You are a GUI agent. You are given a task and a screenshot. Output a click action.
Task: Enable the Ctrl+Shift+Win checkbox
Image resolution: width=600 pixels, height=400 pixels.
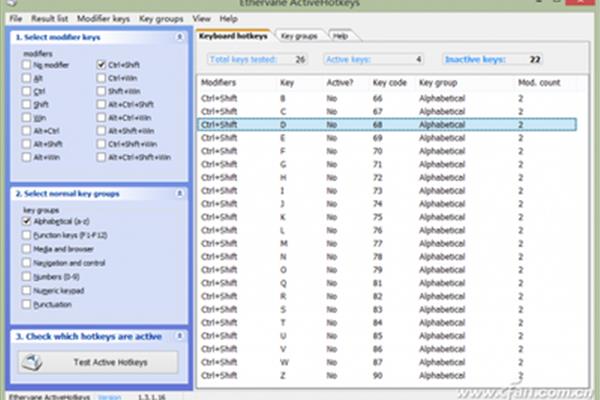pos(101,144)
